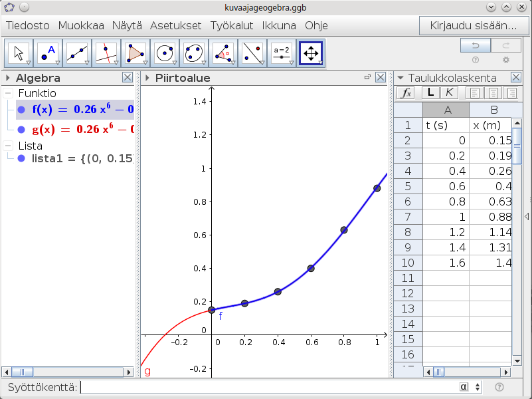Hide function g(x) using its blue dot
The width and height of the screenshot is (532, 399).
point(22,129)
